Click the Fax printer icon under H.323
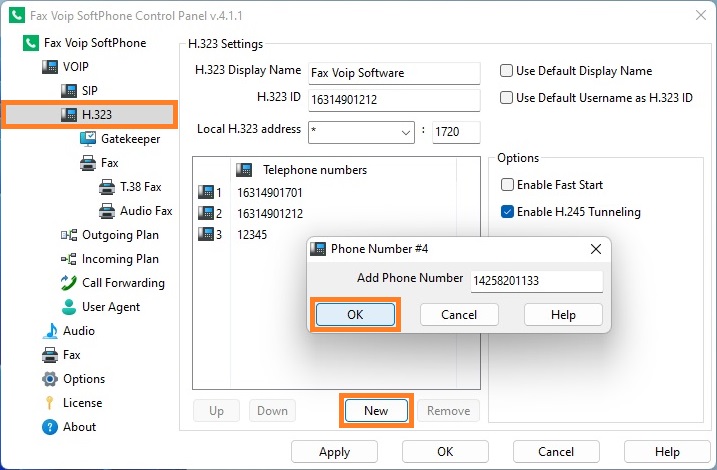This screenshot has width=717, height=470. click(88, 163)
